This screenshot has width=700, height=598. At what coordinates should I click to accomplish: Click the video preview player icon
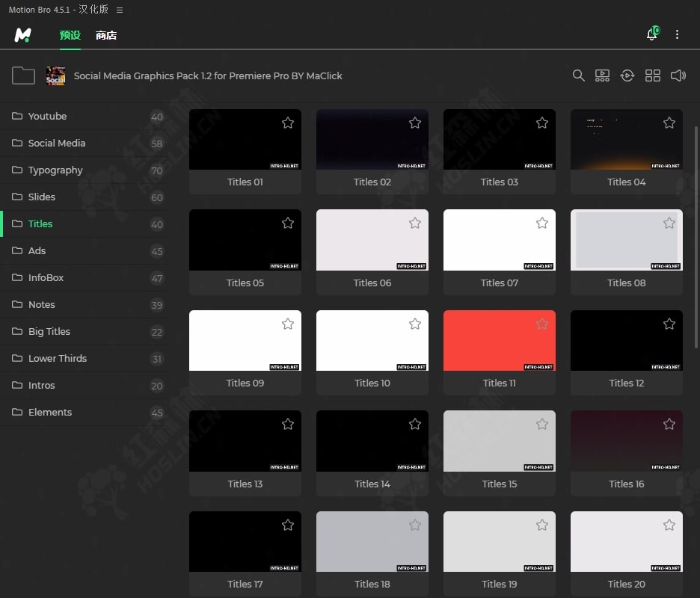(602, 75)
